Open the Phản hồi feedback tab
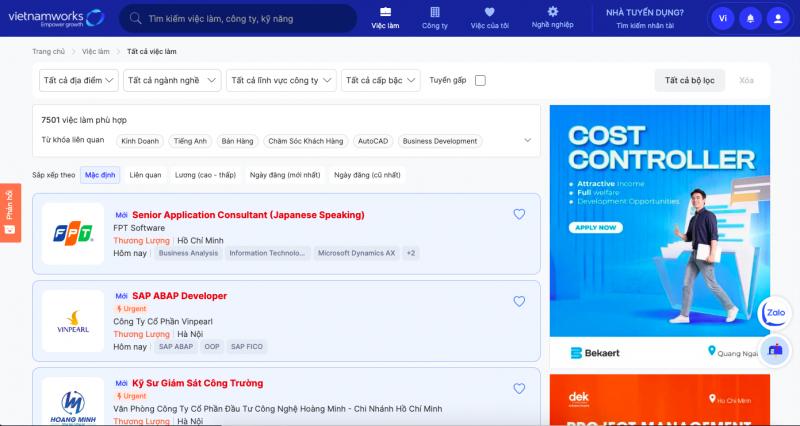800x426 pixels. pyautogui.click(x=10, y=213)
